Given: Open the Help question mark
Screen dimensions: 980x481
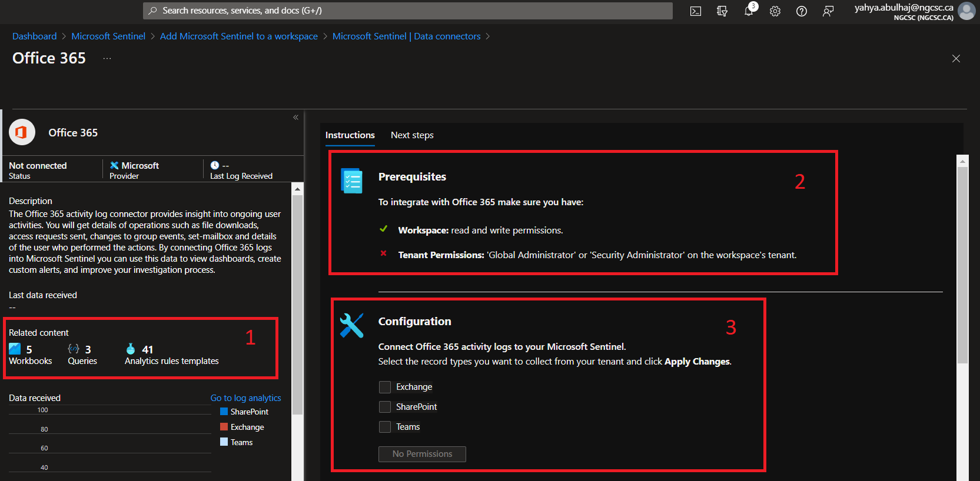Looking at the screenshot, I should click(802, 11).
